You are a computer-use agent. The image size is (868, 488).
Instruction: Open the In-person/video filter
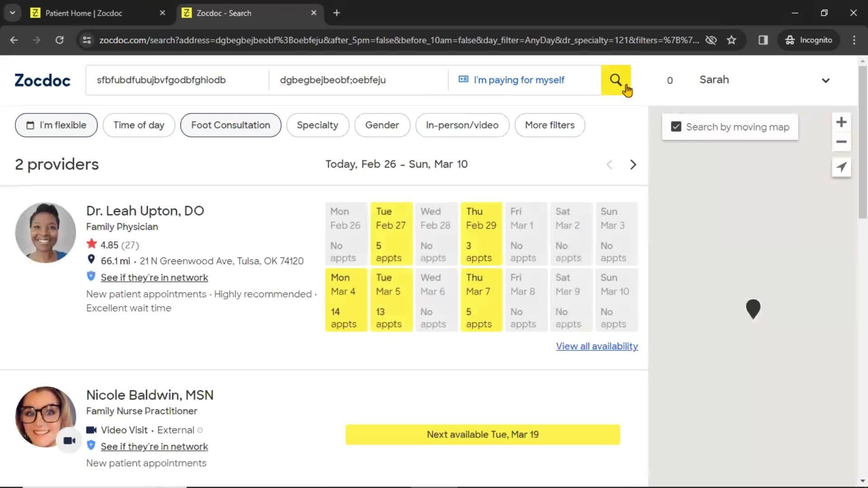(462, 125)
